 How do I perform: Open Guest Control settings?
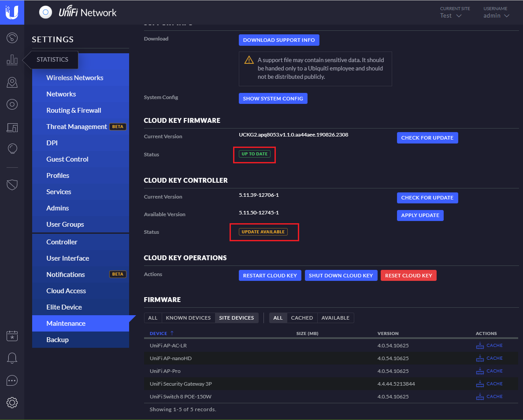click(80, 159)
